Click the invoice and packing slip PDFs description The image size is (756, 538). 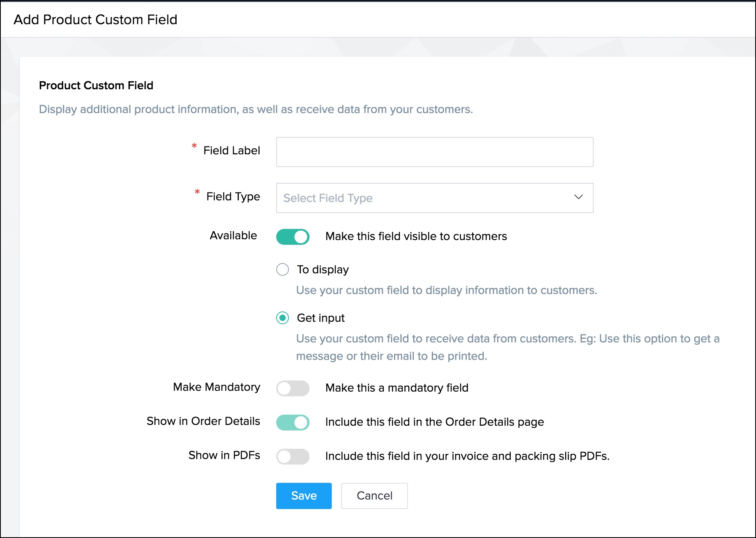coord(467,456)
